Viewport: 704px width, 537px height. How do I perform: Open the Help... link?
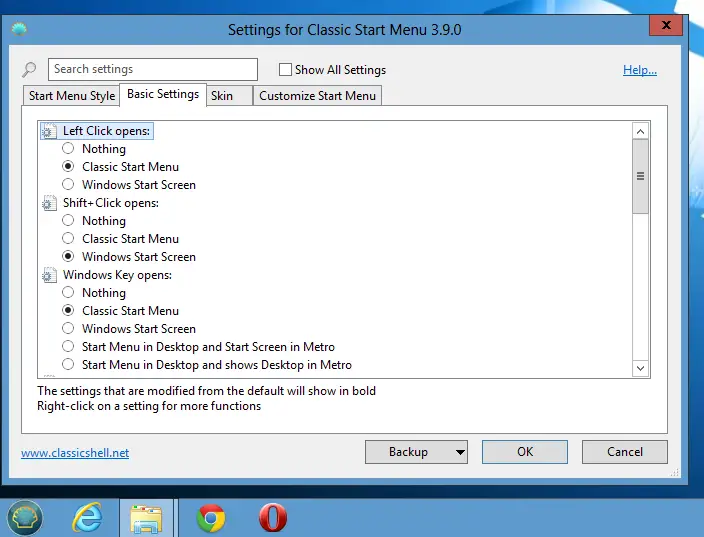(640, 70)
